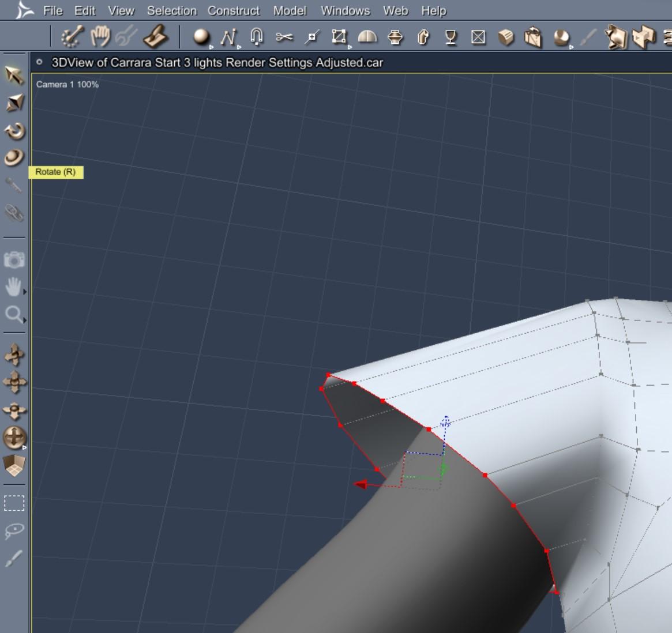
Task: Click the working box plane icon
Action: pyautogui.click(x=14, y=466)
